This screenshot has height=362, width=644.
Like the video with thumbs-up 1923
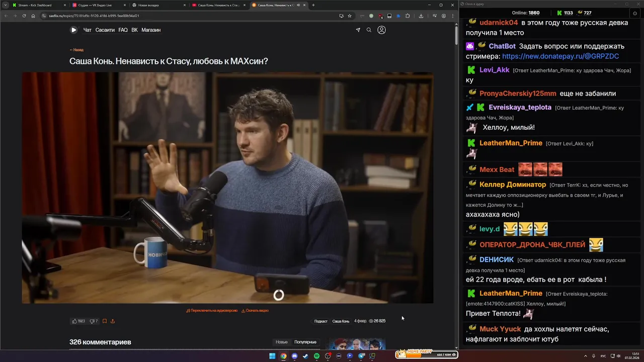[78, 321]
